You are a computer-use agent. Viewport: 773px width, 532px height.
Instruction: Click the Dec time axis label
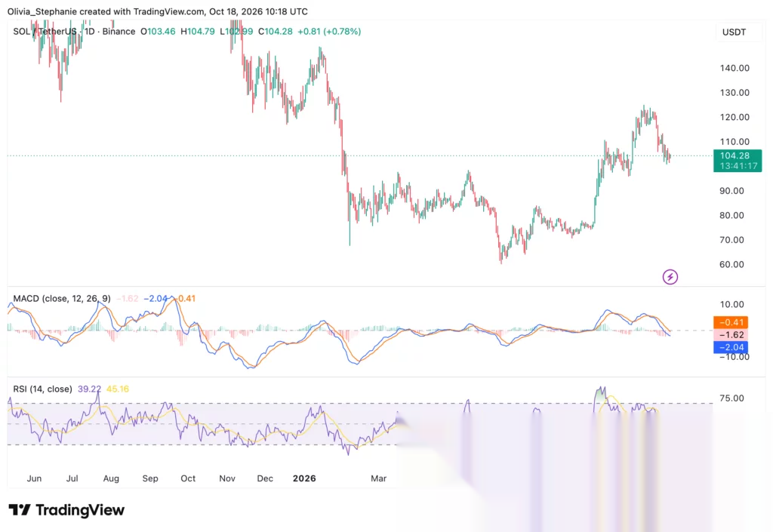(x=265, y=478)
